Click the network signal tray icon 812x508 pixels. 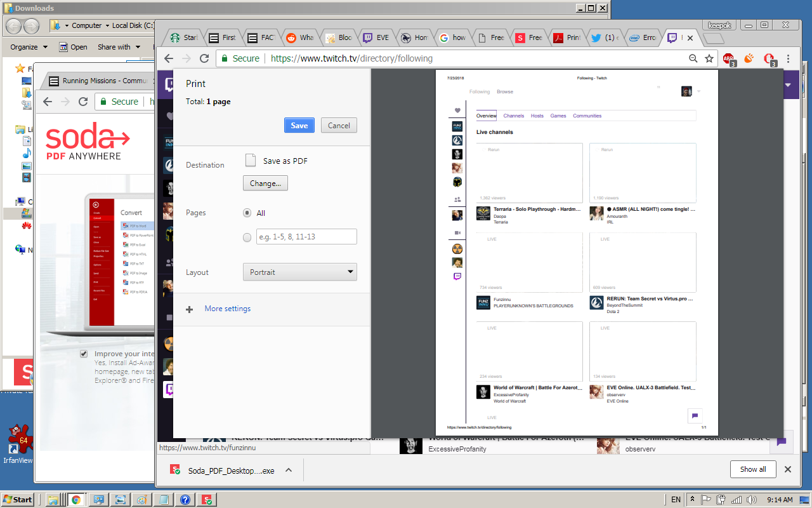point(735,500)
